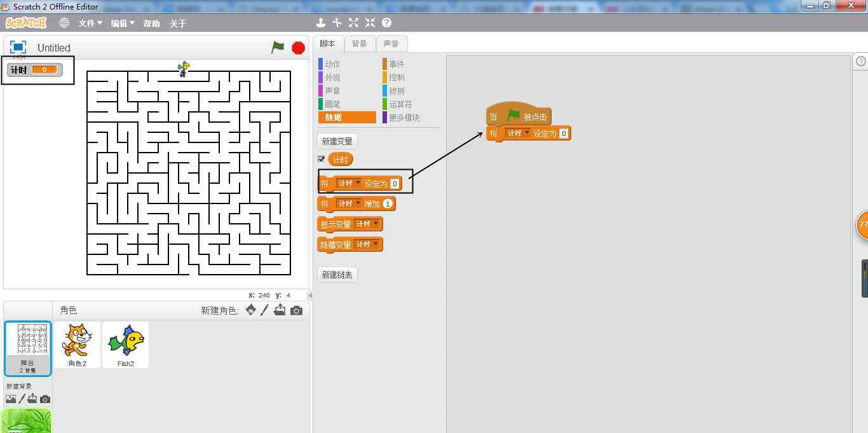Select the duplicate stamp tool
The image size is (868, 433).
click(321, 23)
